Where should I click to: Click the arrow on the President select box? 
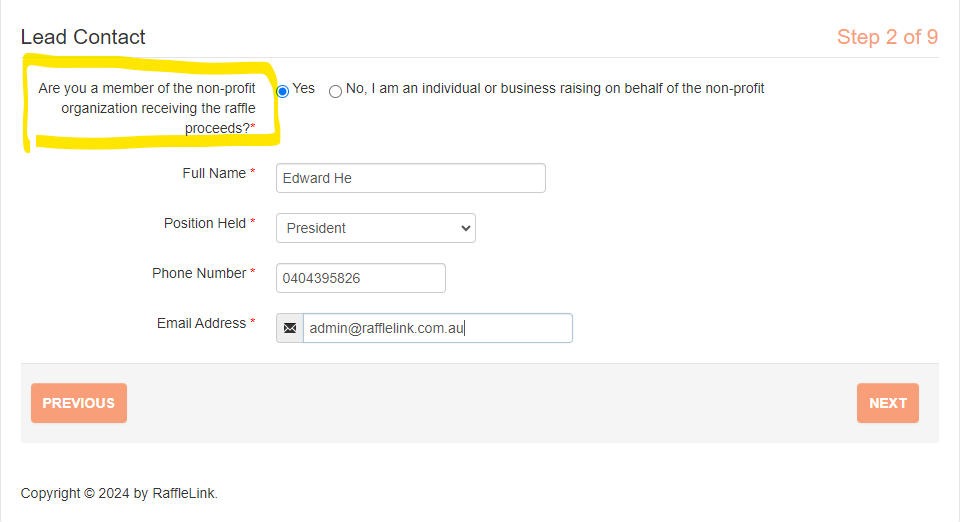click(x=465, y=228)
